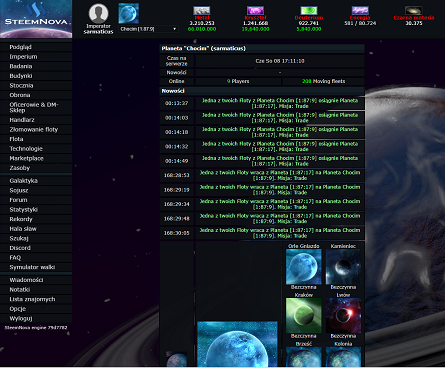This screenshot has height=368, width=445.
Task: Click the Metal resource icon
Action: coord(202,11)
